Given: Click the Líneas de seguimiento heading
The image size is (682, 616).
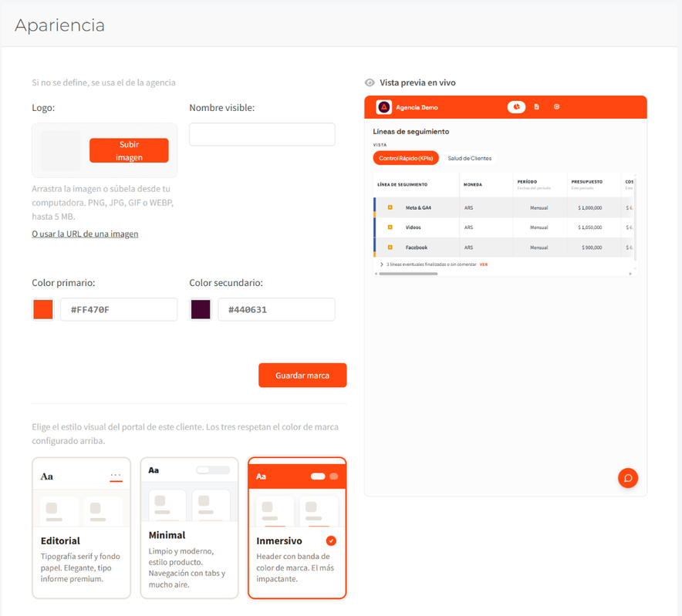Looking at the screenshot, I should (x=410, y=131).
